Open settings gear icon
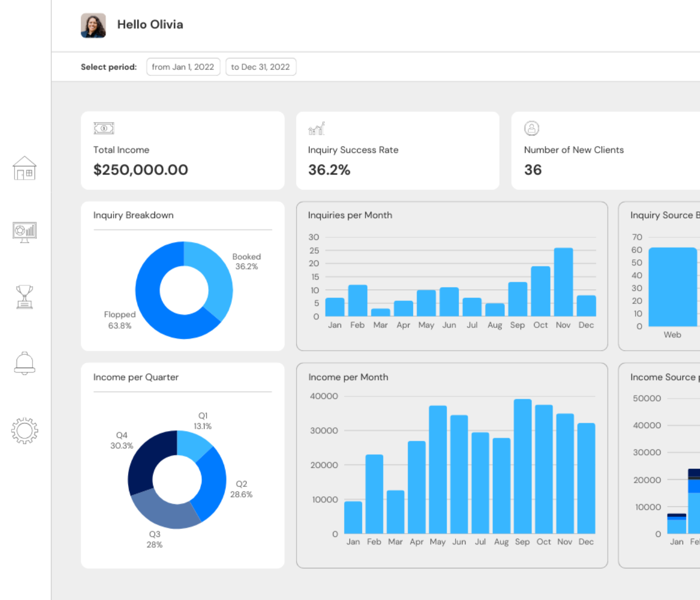This screenshot has height=600, width=700. (x=24, y=430)
